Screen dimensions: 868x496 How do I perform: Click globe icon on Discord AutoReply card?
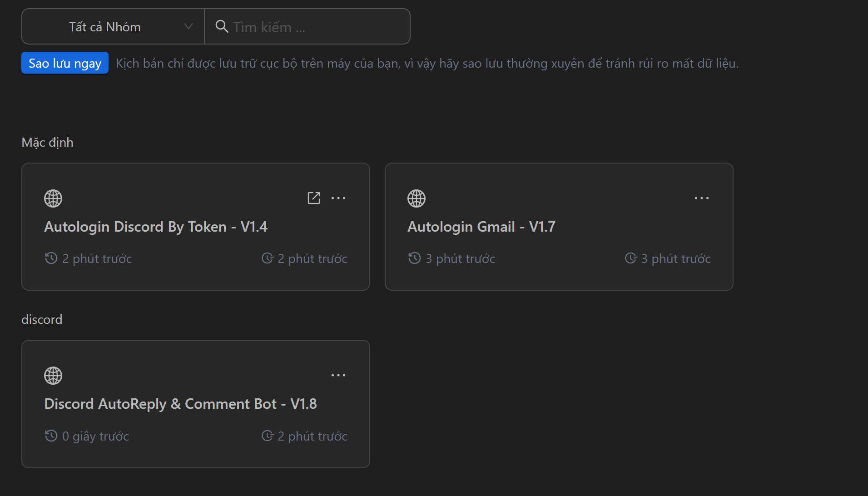pyautogui.click(x=53, y=376)
